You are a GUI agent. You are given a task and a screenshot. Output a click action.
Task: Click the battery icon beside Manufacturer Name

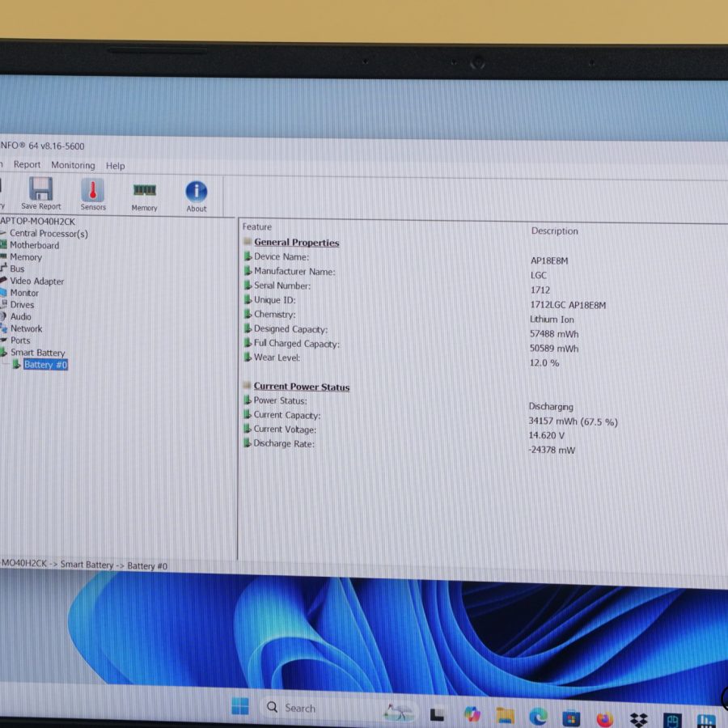(x=248, y=270)
